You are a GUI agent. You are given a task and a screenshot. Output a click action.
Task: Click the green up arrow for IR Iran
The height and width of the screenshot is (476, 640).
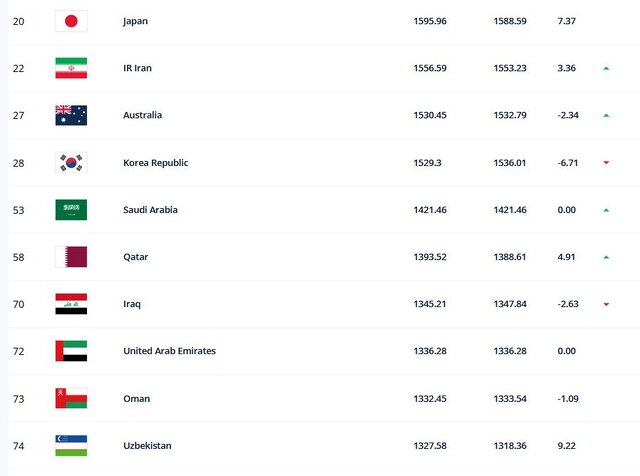(606, 68)
